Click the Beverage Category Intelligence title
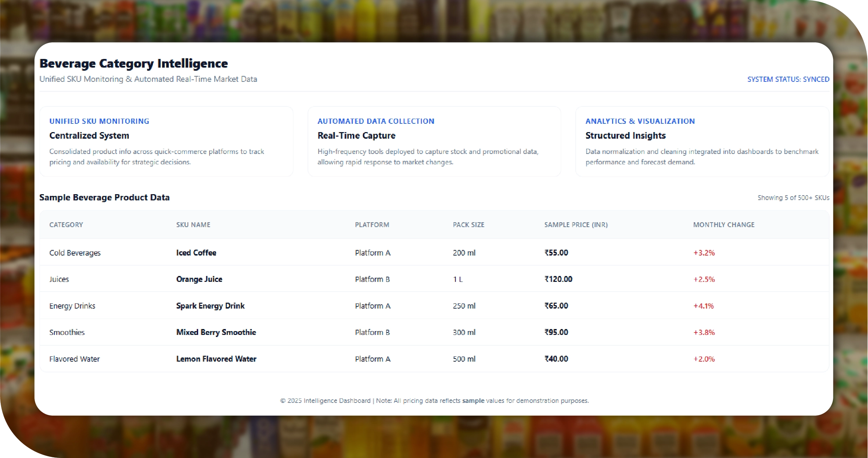 coord(134,63)
